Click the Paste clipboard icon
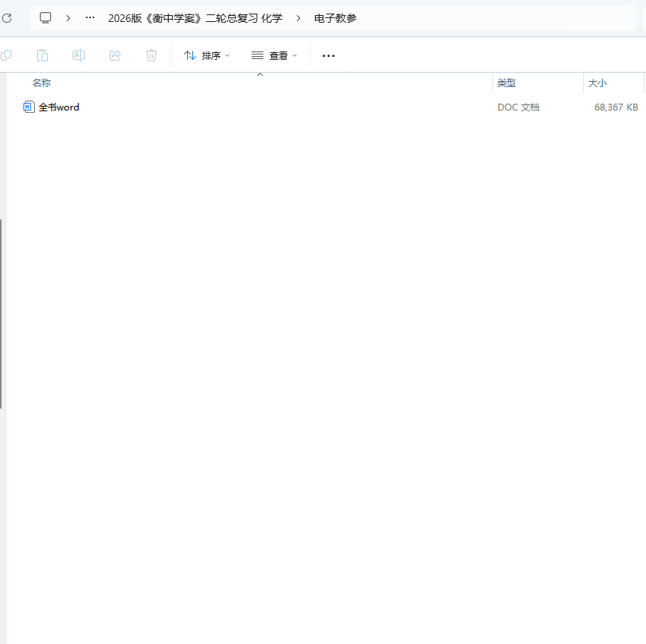Image resolution: width=646 pixels, height=644 pixels. 42,55
